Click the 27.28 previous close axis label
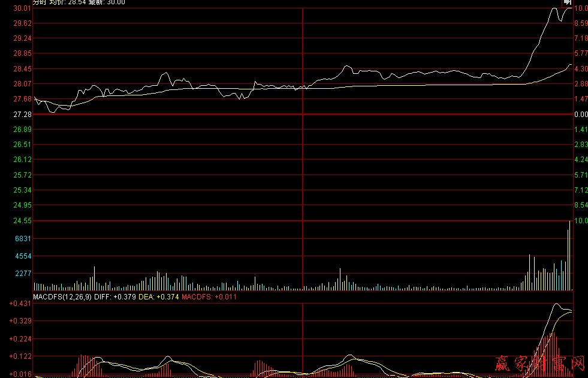 [x=22, y=114]
